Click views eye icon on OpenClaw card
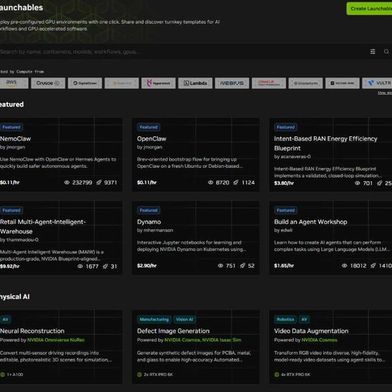This screenshot has width=392, height=392. pyautogui.click(x=210, y=182)
